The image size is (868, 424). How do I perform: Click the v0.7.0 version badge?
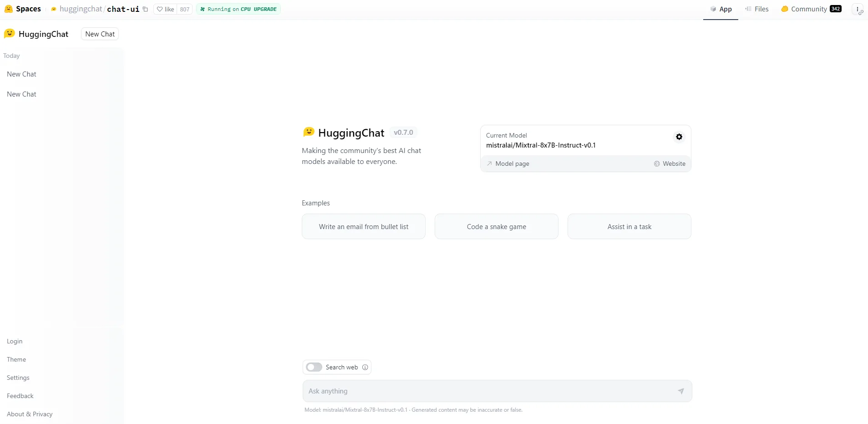[404, 133]
